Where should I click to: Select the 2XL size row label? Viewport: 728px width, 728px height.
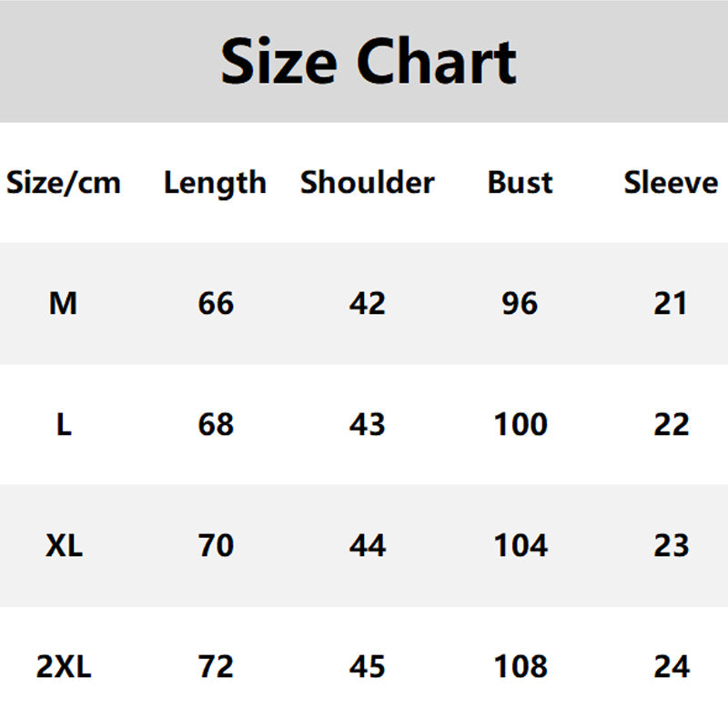coord(64,667)
